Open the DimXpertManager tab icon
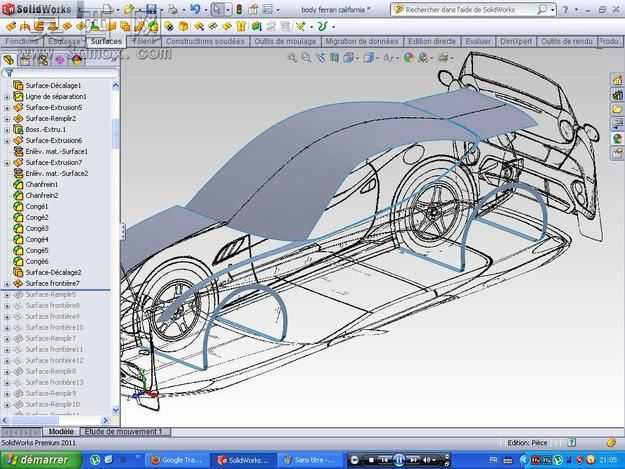 (59, 60)
